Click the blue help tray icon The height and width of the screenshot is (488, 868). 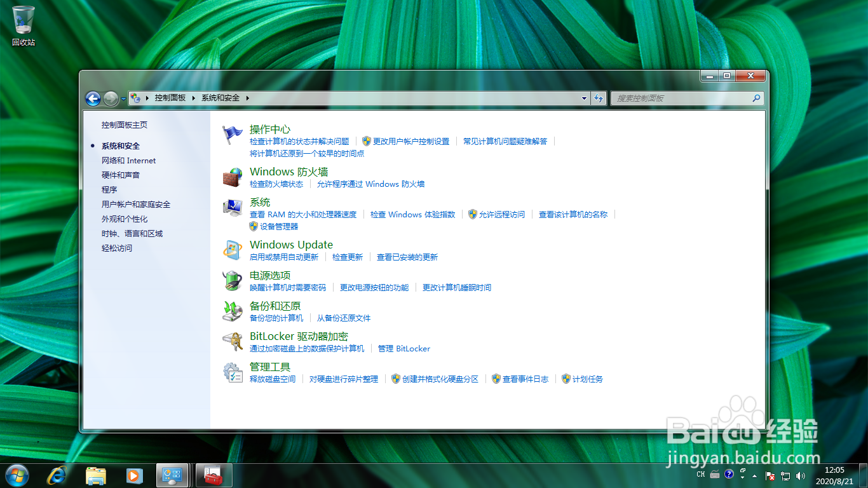[729, 474]
